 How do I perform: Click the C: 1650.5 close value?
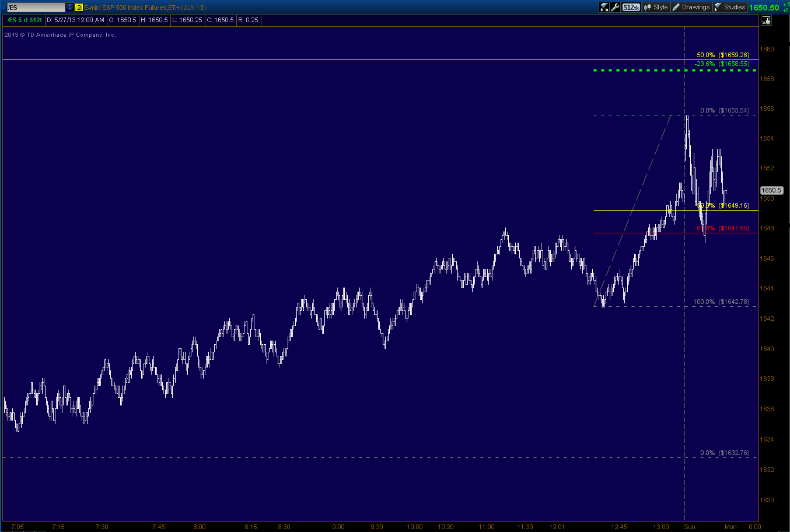pyautogui.click(x=219, y=20)
